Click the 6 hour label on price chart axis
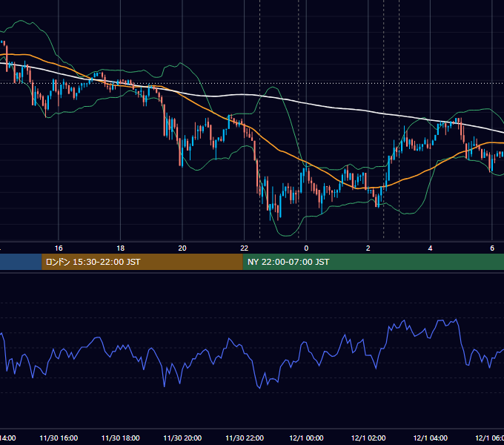Viewport: 504px width, 445px height. pyautogui.click(x=492, y=248)
